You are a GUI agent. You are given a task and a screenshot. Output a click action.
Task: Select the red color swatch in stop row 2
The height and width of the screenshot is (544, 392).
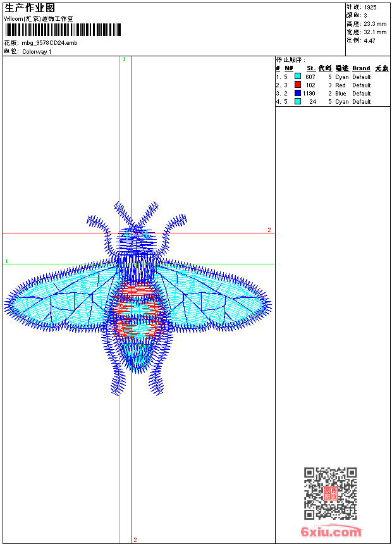(x=298, y=85)
